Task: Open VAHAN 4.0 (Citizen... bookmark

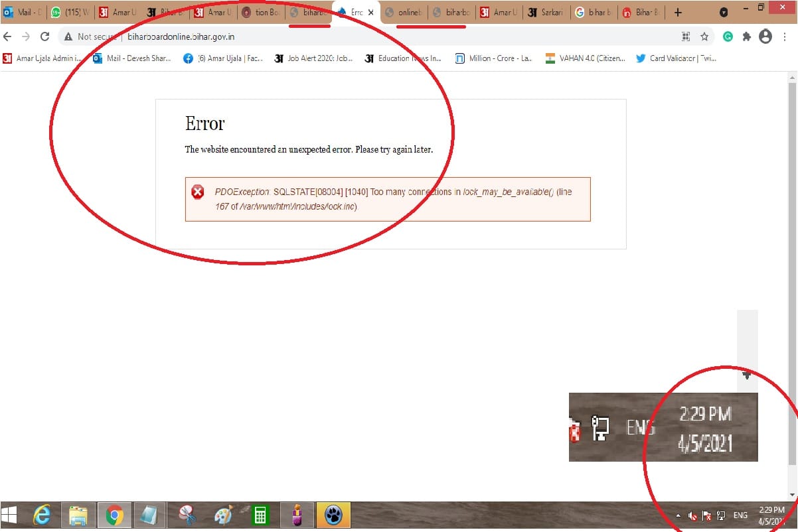Action: point(584,58)
